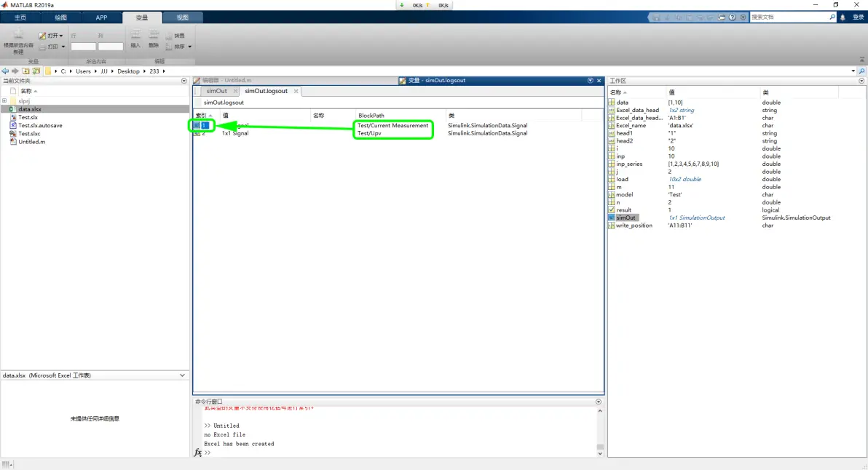Close the simOut.logsout tab

coord(296,91)
